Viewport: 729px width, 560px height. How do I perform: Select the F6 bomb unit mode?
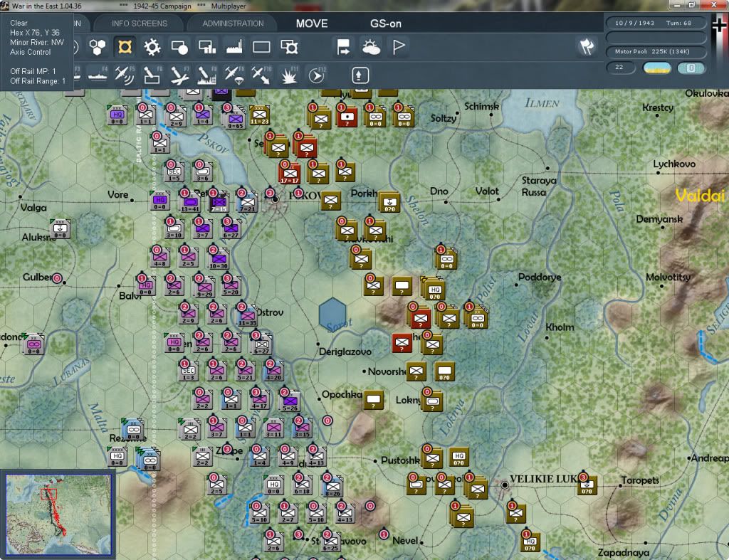152,75
